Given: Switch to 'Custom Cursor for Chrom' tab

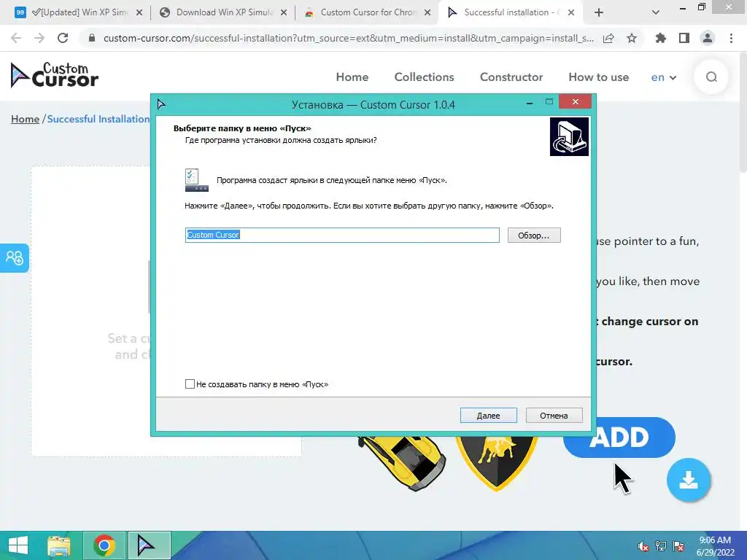Looking at the screenshot, I should [x=368, y=12].
